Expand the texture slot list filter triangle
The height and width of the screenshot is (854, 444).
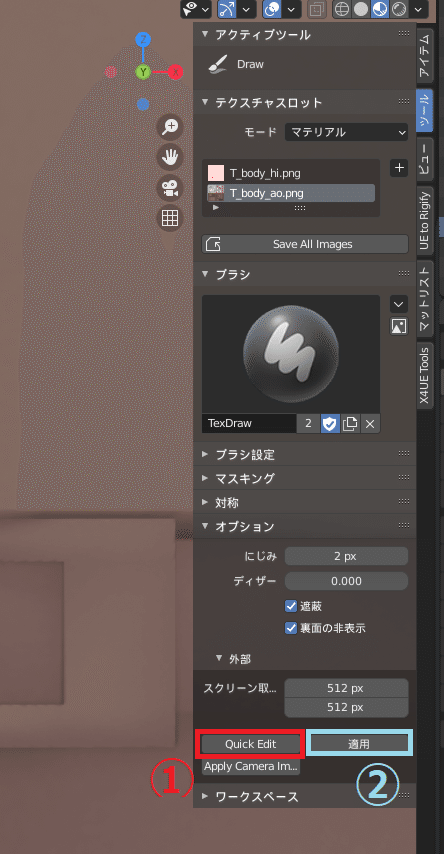coord(216,208)
